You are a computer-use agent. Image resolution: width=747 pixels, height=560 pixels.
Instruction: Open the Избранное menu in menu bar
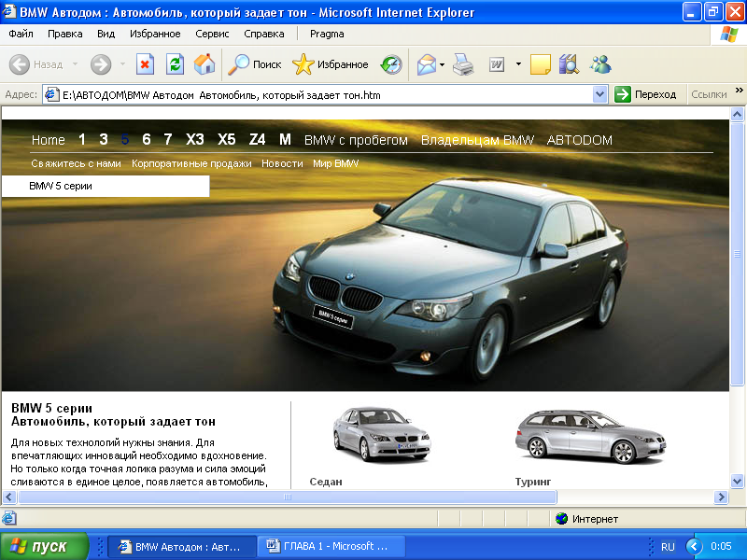155,34
